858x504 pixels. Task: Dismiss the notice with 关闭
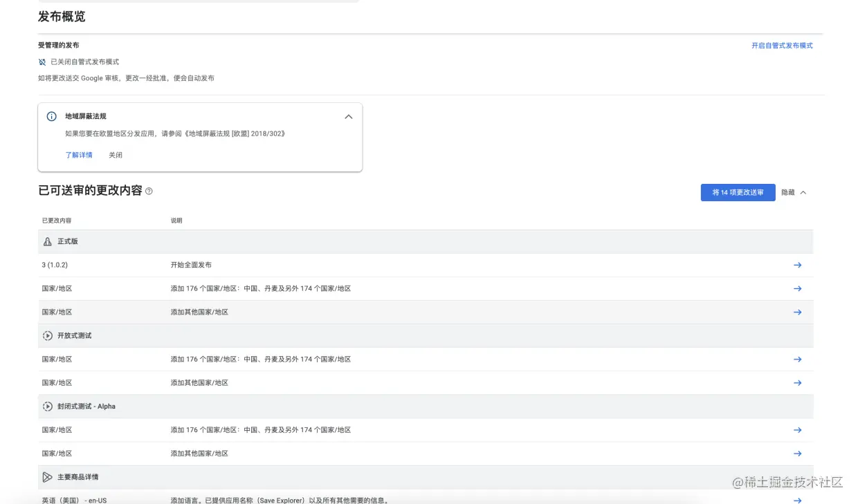(x=116, y=155)
